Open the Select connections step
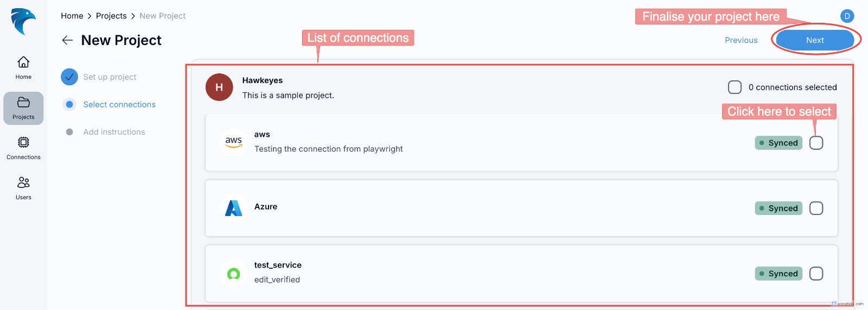Viewport: 868px width, 310px height. point(119,104)
